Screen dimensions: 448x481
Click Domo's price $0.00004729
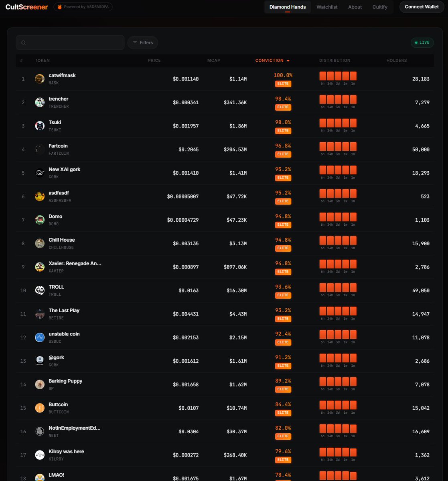183,220
